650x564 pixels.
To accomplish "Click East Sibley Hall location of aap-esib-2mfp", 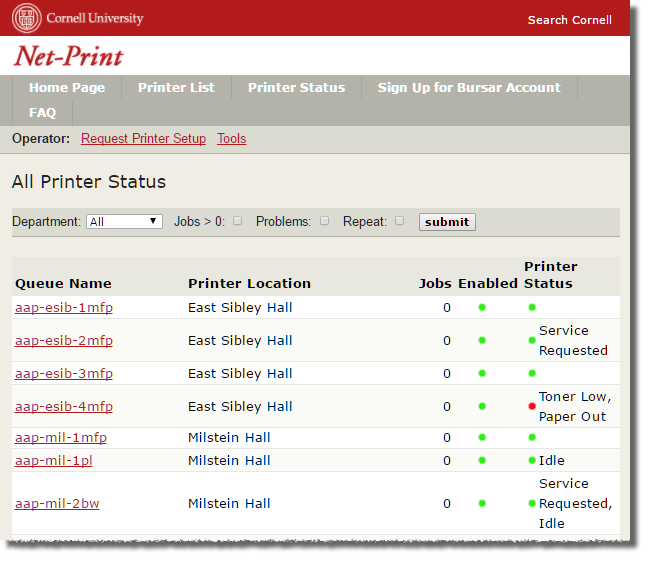I will click(240, 341).
